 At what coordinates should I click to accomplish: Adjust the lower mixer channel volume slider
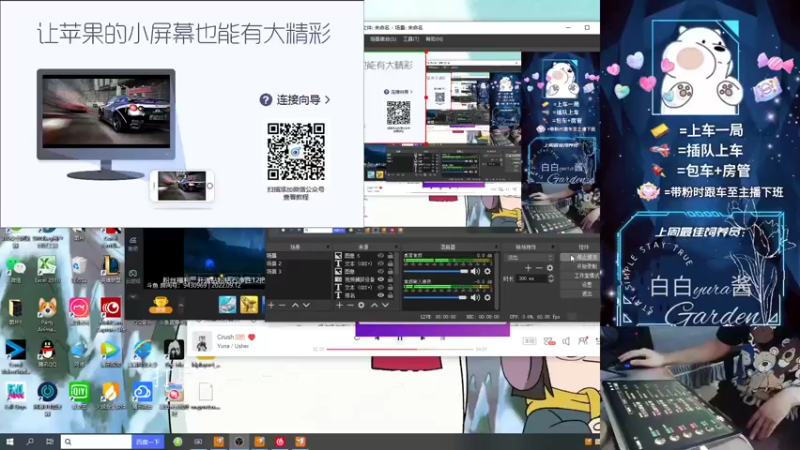(436, 297)
